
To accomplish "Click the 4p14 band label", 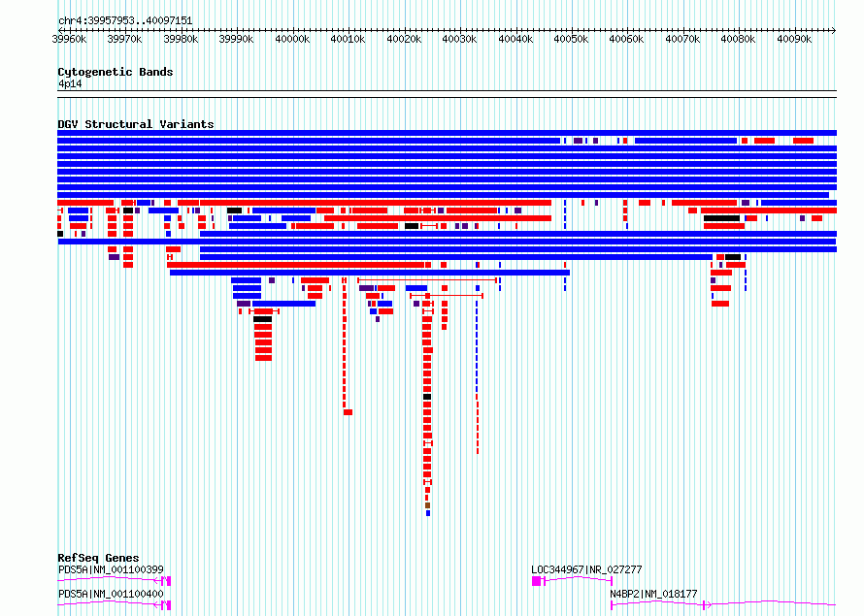I will 71,83.
